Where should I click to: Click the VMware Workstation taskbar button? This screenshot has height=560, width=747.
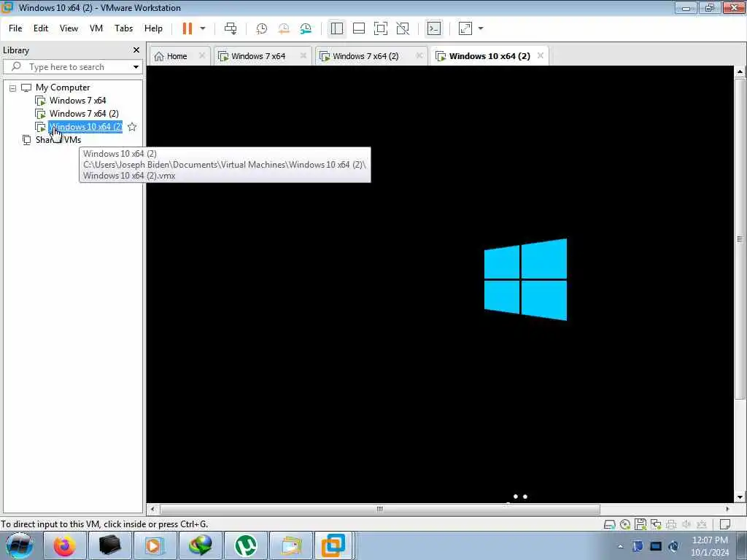pyautogui.click(x=333, y=545)
